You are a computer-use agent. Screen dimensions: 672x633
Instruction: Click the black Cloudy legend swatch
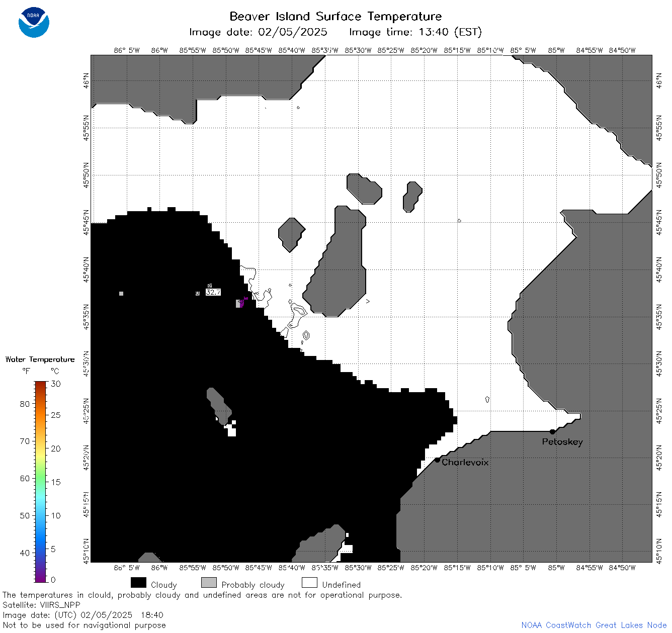pos(138,583)
